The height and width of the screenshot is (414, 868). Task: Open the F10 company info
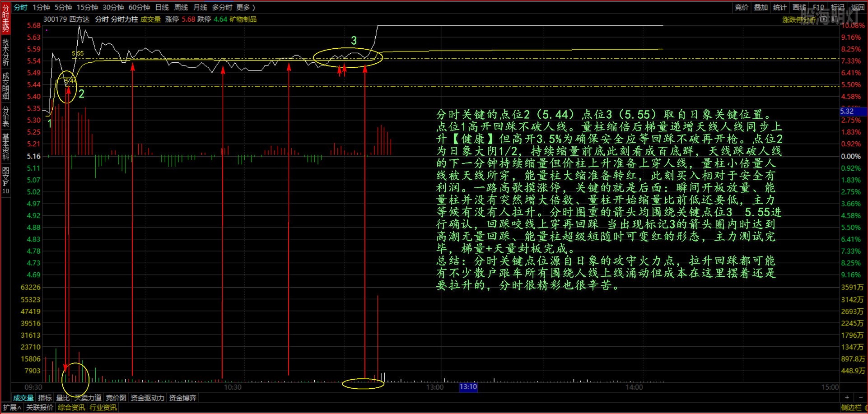click(819, 7)
